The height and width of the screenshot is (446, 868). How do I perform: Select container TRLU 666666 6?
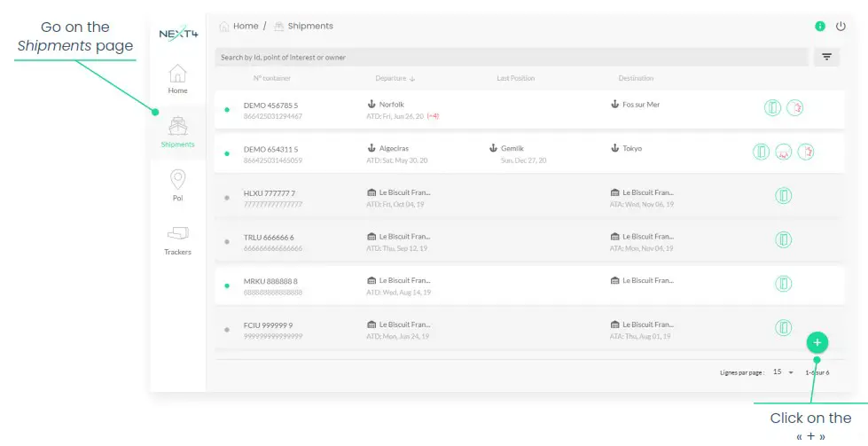(x=269, y=238)
